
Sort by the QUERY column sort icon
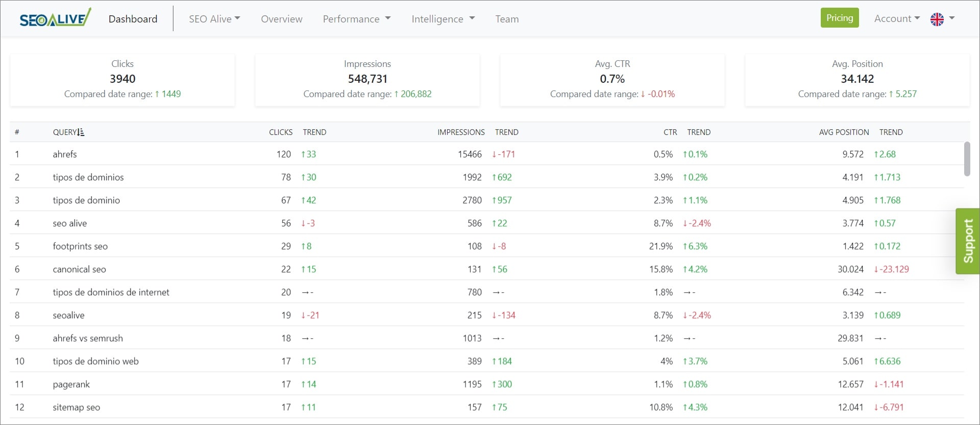point(81,132)
